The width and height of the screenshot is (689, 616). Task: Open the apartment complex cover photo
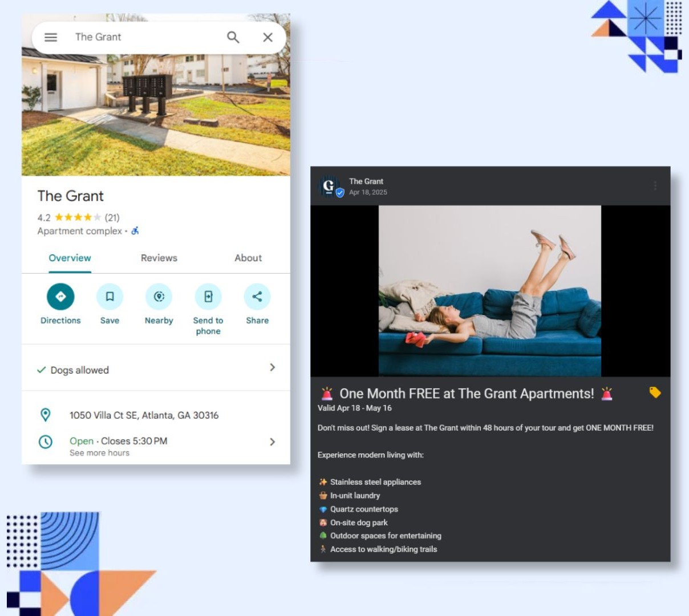[156, 114]
